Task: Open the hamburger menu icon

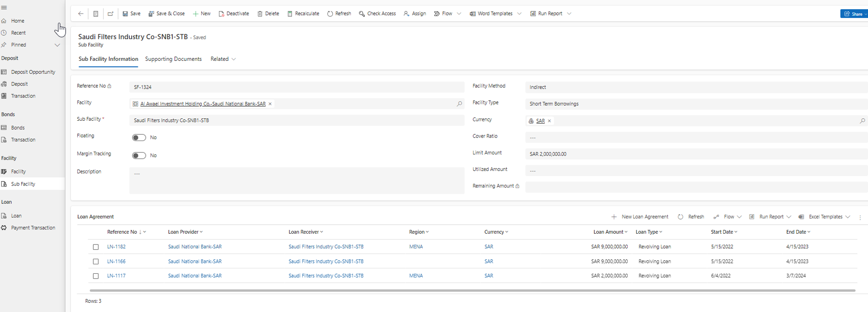Action: coord(4,8)
